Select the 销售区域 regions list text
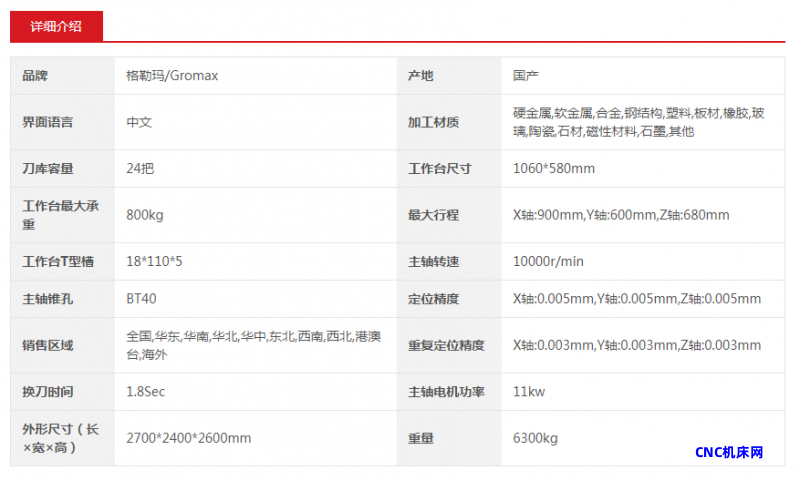 tap(253, 345)
